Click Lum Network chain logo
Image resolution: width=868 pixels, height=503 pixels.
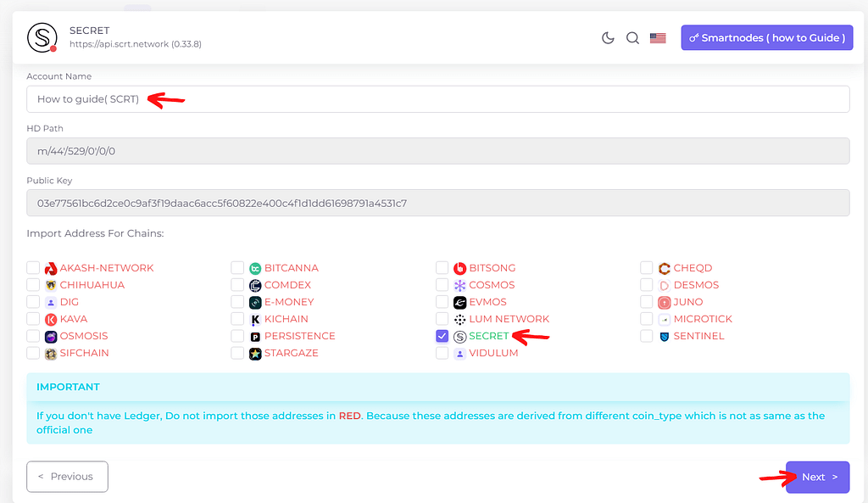460,320
